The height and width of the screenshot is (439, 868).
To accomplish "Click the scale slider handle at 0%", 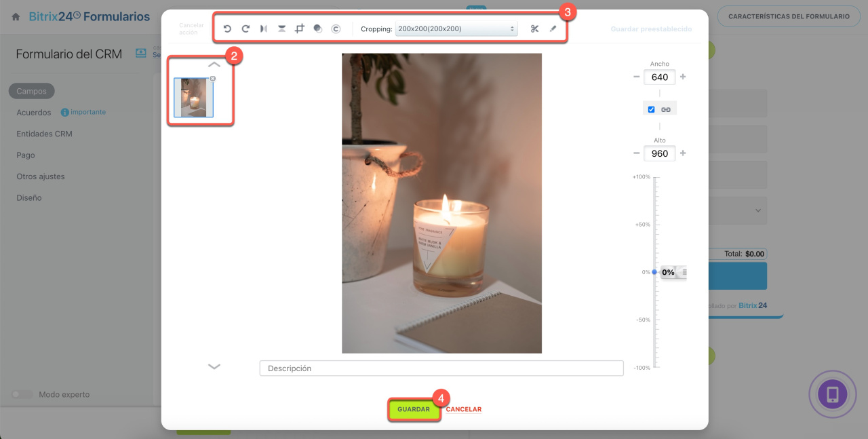I will pos(654,272).
